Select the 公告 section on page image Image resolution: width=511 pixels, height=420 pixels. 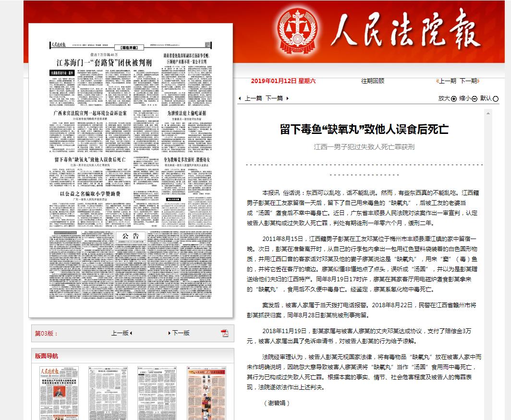tap(130, 236)
